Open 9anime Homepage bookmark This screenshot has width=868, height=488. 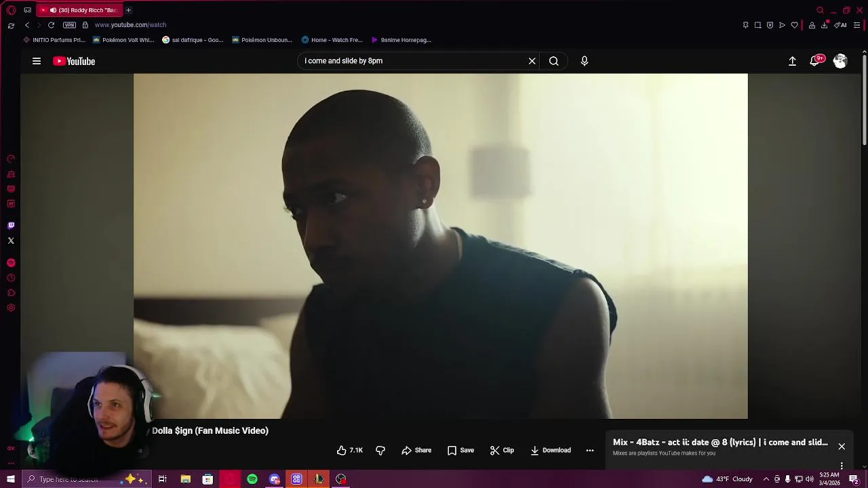click(x=401, y=40)
